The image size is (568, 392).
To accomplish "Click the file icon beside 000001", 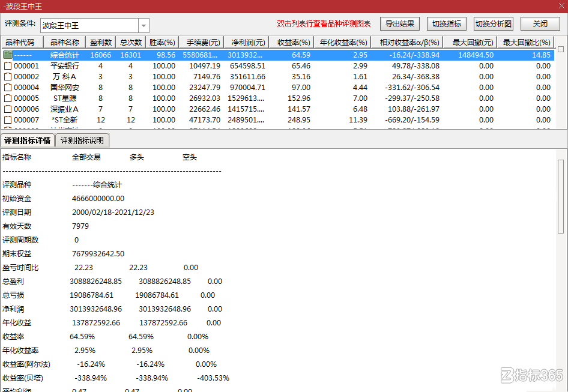I will [8, 66].
